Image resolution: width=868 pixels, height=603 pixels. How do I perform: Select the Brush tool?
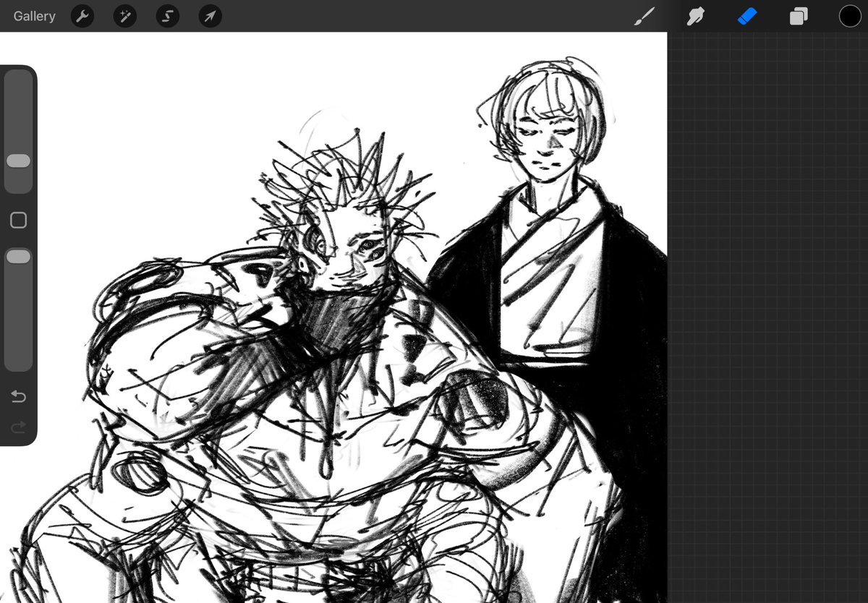tap(643, 16)
